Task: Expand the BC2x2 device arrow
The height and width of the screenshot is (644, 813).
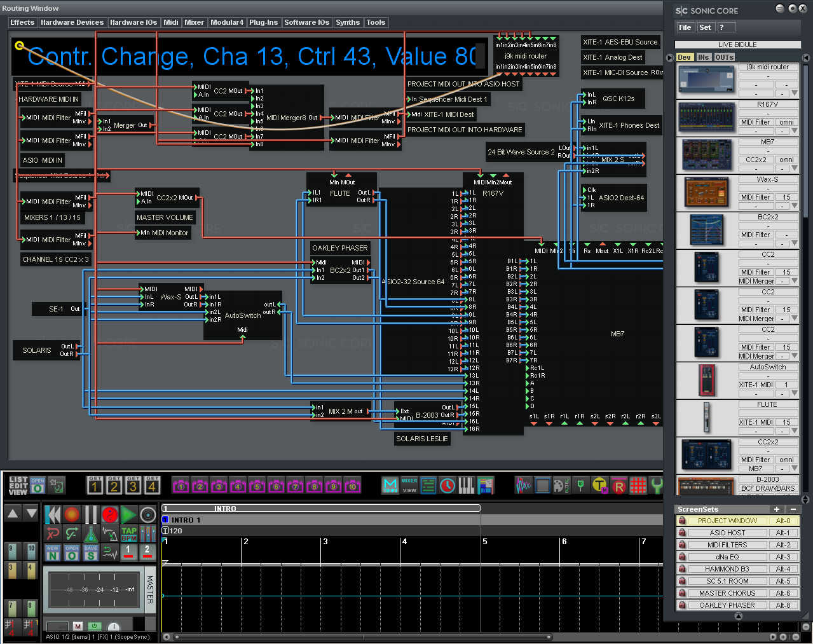Action: click(794, 243)
